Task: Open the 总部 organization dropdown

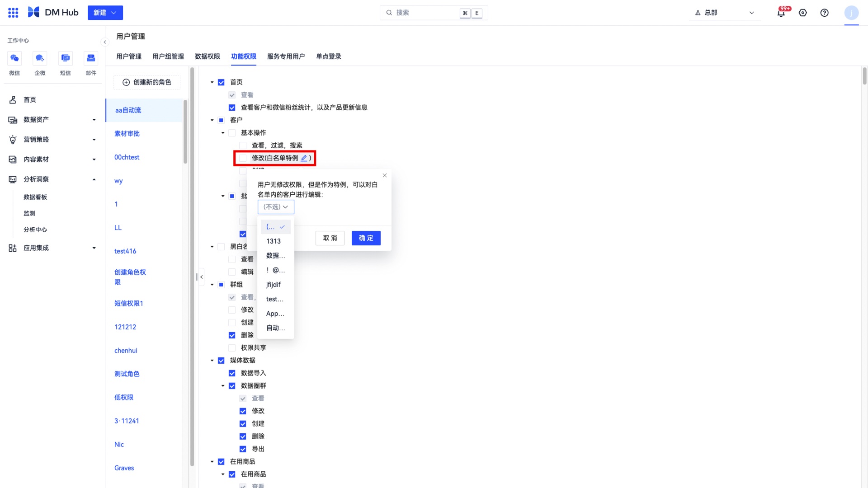Action: [725, 13]
